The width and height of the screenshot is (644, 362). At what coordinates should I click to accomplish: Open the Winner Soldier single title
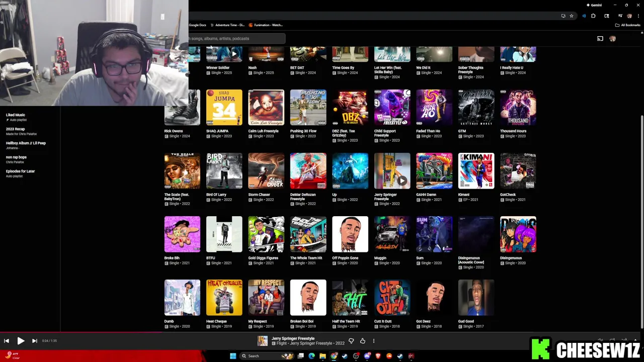coord(218,68)
